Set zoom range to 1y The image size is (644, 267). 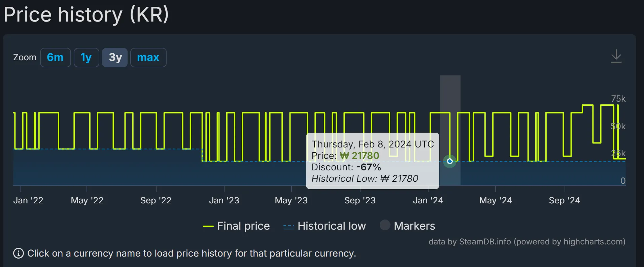[x=86, y=58]
